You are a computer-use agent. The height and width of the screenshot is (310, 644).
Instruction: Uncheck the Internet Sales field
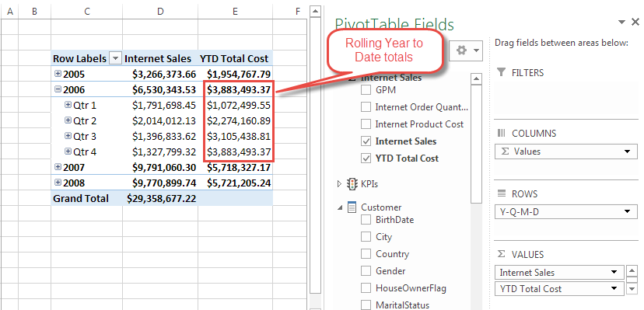pos(366,141)
